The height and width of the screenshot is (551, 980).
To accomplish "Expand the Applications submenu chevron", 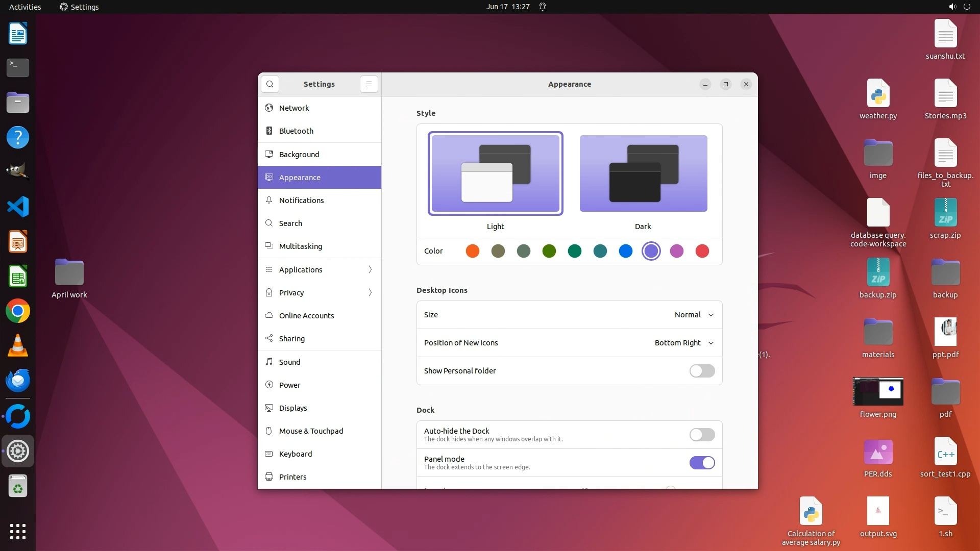I will [370, 269].
